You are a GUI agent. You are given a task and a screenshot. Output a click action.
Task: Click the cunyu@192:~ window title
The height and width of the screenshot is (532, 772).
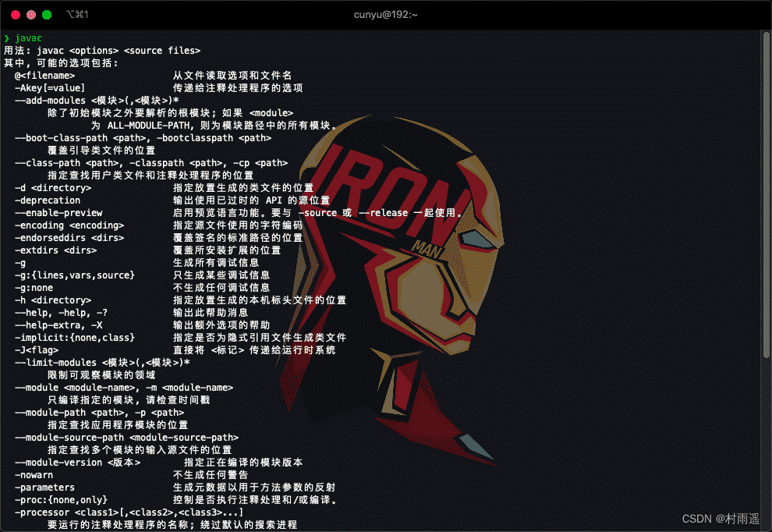tap(385, 15)
